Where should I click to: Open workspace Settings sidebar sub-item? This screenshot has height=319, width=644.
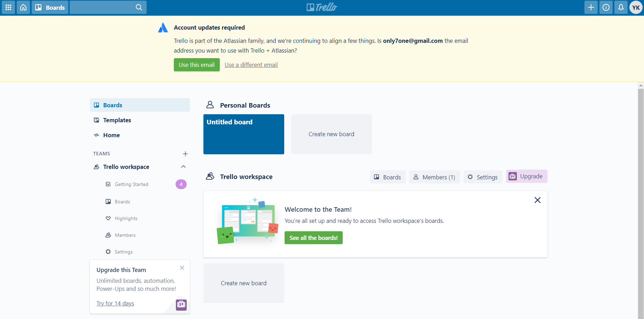coord(124,252)
